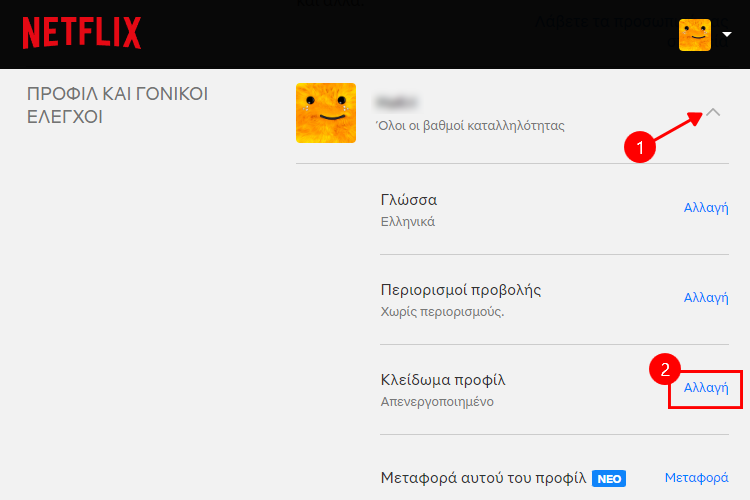Expand the header profile dropdown arrow

(727, 34)
